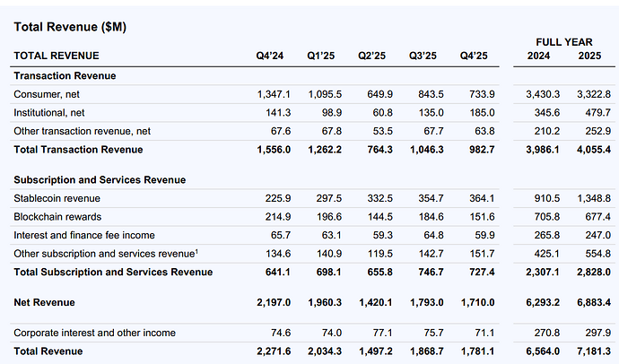This screenshot has height=364, width=619.
Task: Click Institutional full year value 479.7
Action: pyautogui.click(x=597, y=113)
